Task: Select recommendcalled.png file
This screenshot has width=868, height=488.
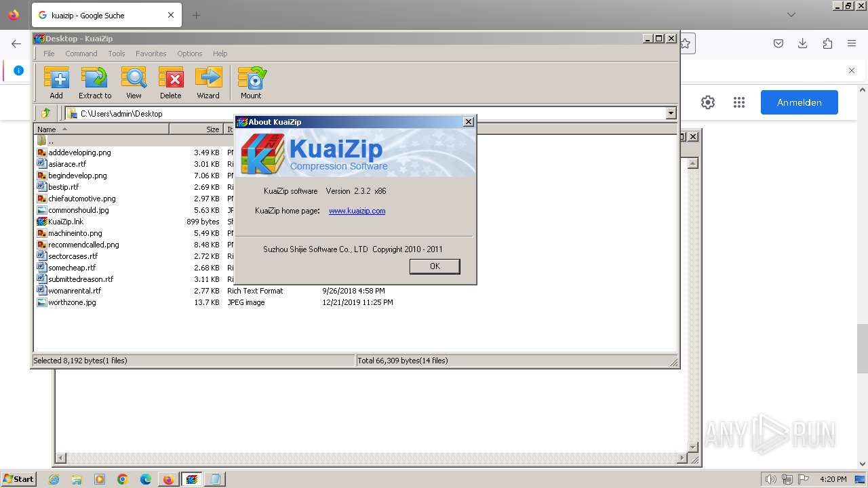Action: tap(83, 245)
